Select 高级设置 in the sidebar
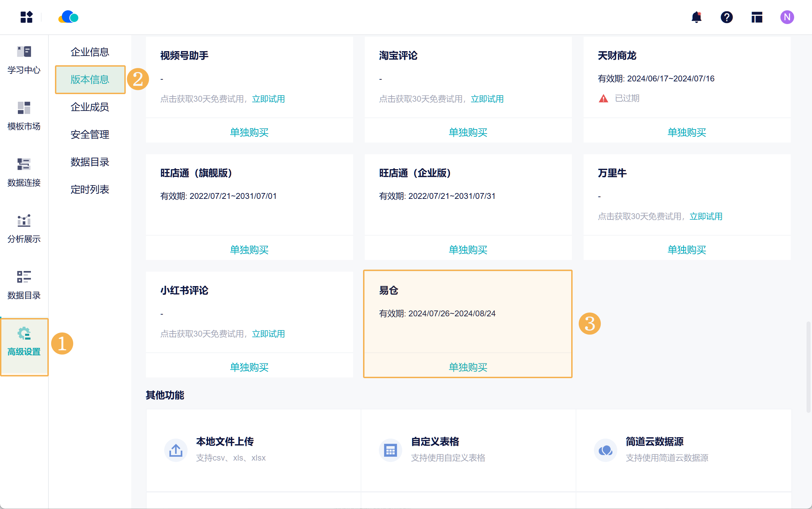 [24, 341]
